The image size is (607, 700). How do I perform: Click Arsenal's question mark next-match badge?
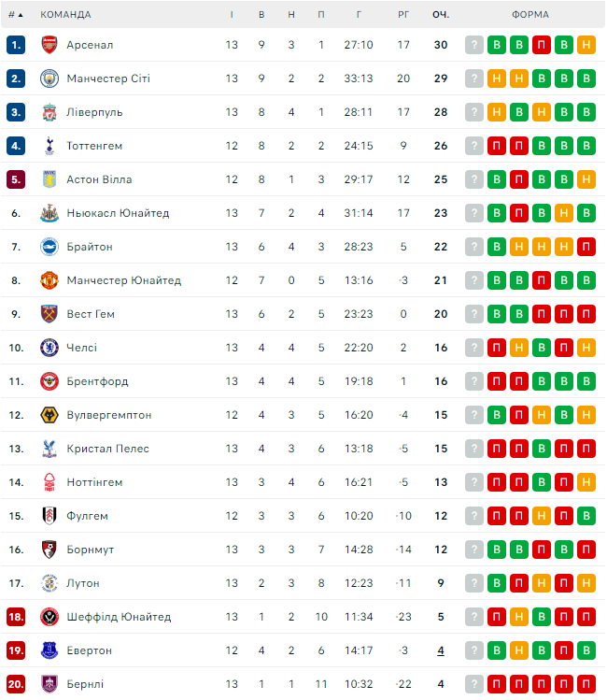(474, 45)
